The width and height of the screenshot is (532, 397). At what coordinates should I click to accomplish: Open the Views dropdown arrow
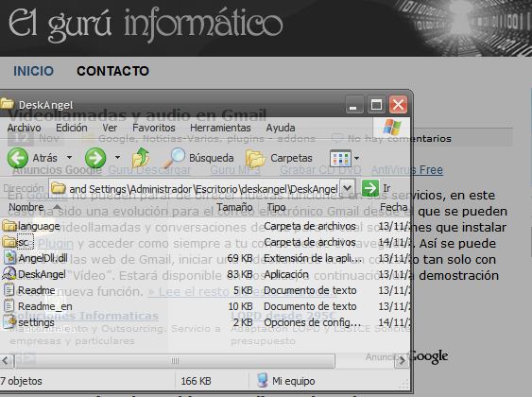(356, 158)
